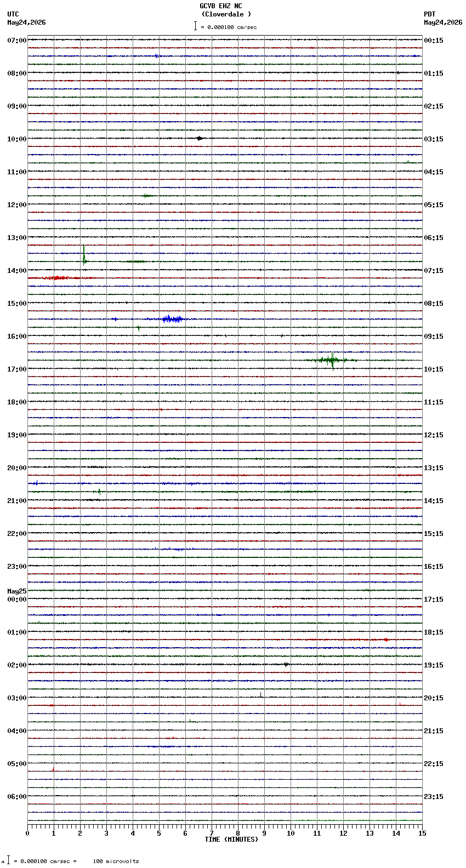Screen dimensions: 466x868
Task: Click the 100 microvolts footer scale text
Action: (x=116, y=861)
